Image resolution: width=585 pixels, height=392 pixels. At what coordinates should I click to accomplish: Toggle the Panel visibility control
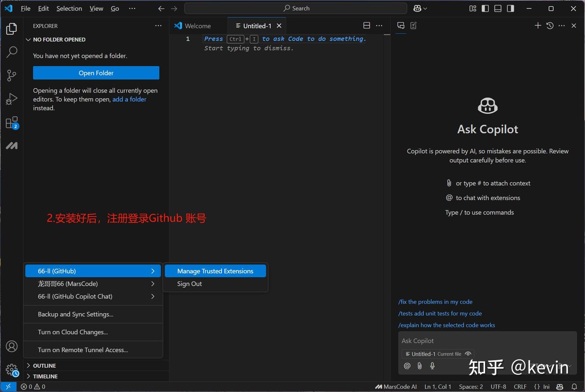pos(498,8)
